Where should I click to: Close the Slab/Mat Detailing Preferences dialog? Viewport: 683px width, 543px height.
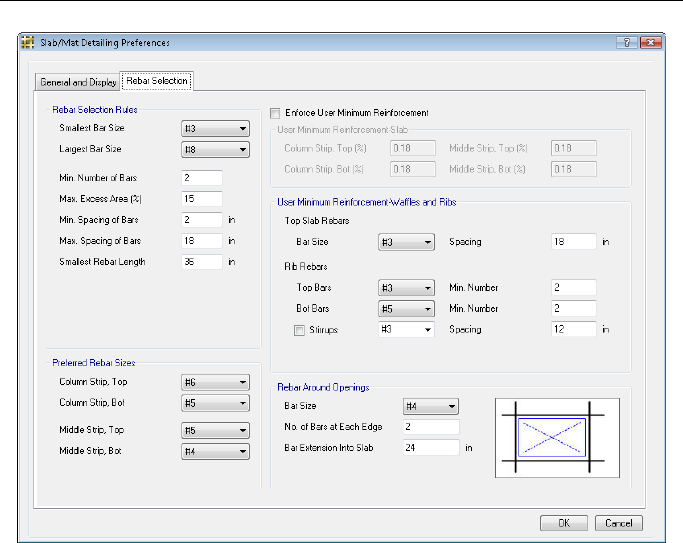point(649,43)
